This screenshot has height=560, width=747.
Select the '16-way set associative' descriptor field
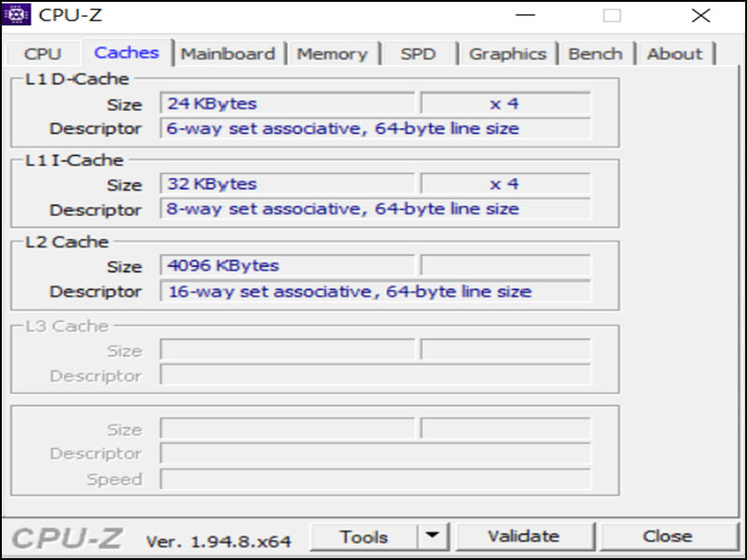click(x=375, y=291)
